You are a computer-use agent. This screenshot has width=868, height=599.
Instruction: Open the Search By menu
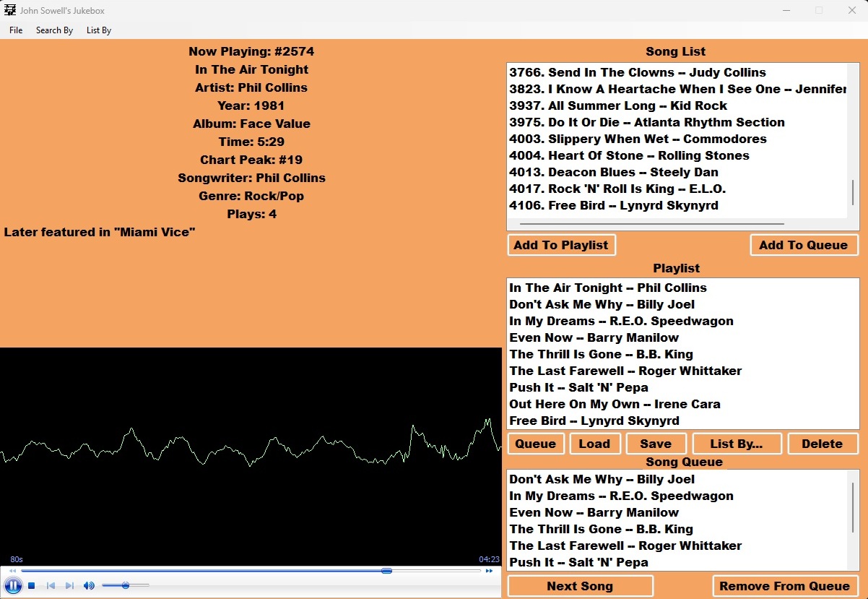pyautogui.click(x=54, y=30)
